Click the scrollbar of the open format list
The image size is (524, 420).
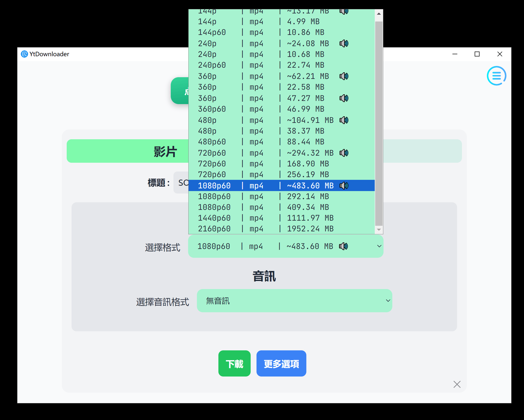[x=378, y=122]
